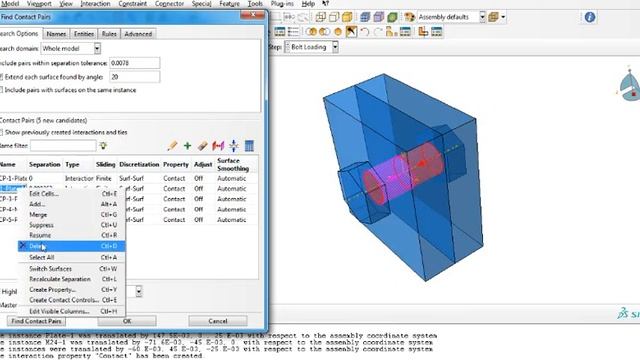Click the overlapping circles display-group icon
The image size is (640, 360).
tap(324, 31)
